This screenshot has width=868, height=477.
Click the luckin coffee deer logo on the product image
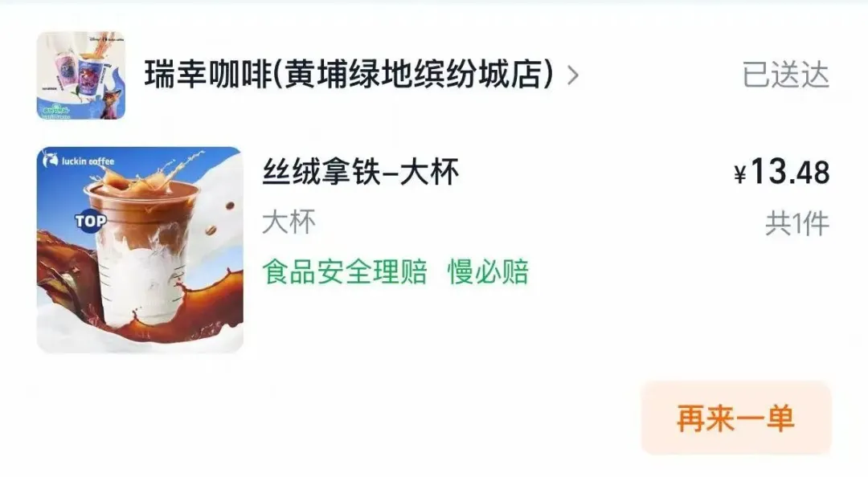tap(51, 161)
